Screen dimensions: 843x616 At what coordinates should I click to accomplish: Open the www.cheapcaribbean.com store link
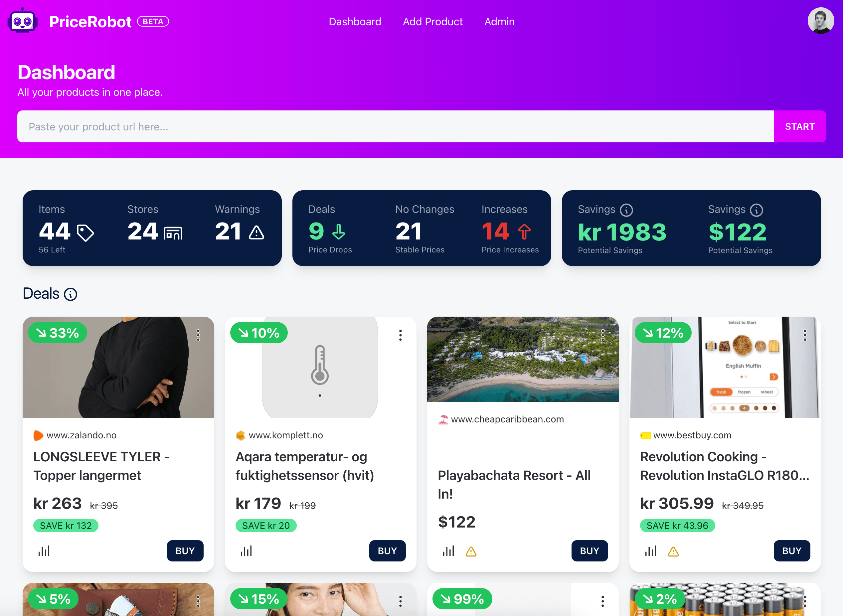507,419
